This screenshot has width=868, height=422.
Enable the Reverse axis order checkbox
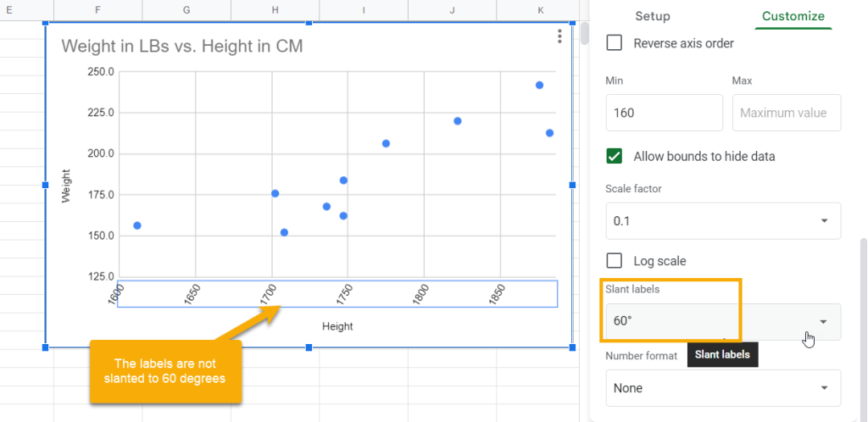[x=614, y=43]
